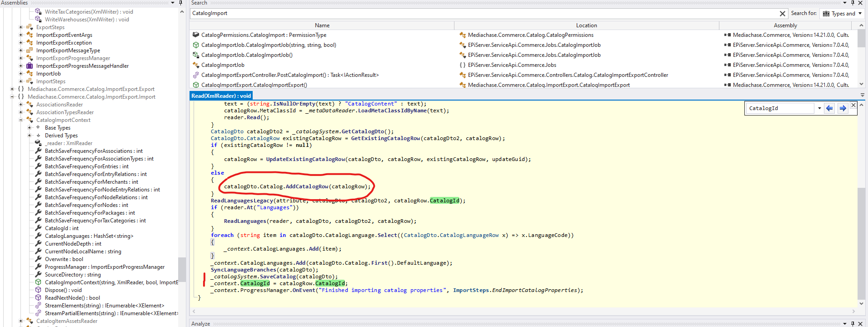Open CatalogImportJob search result

223,65
